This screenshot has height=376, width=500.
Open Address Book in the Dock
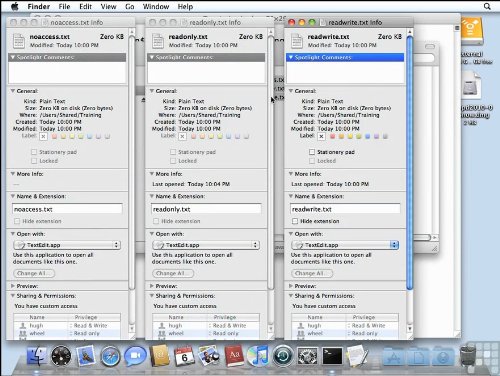(x=160, y=356)
